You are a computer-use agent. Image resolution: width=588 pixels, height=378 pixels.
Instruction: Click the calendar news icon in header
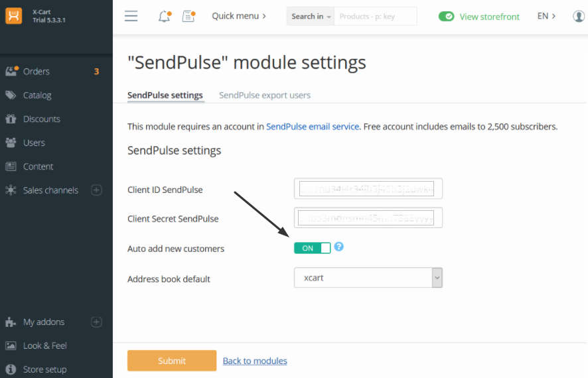click(x=188, y=16)
